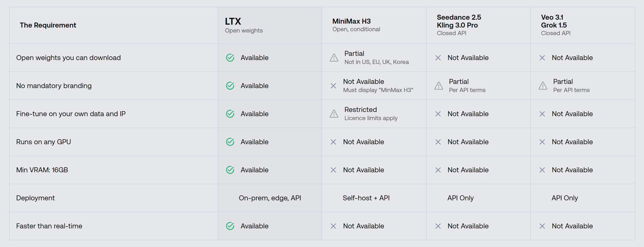Click 'Closed API' under Grok 1.5
644x247 pixels.
tap(556, 33)
